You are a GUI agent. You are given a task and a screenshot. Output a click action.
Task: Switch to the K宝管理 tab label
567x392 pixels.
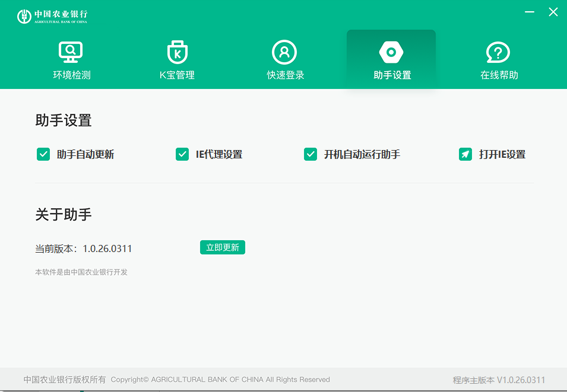tap(177, 75)
